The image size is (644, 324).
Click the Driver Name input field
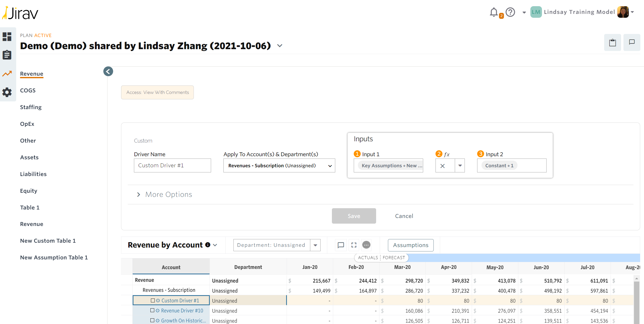[x=172, y=165]
